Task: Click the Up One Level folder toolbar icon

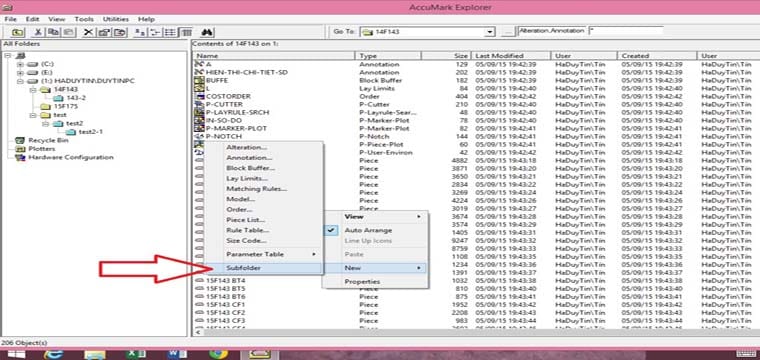Action: tap(18, 32)
